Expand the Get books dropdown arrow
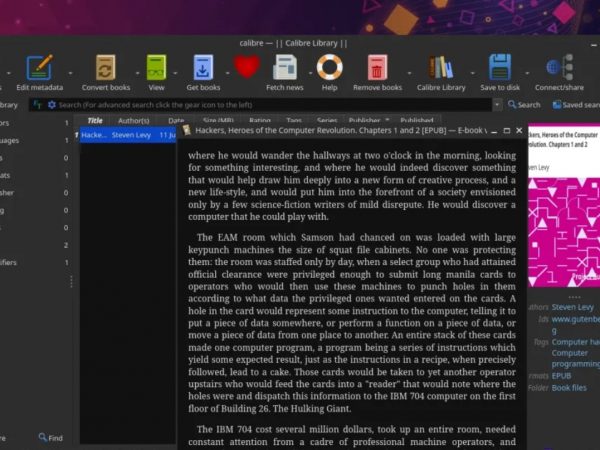600x450 pixels. pyautogui.click(x=227, y=73)
